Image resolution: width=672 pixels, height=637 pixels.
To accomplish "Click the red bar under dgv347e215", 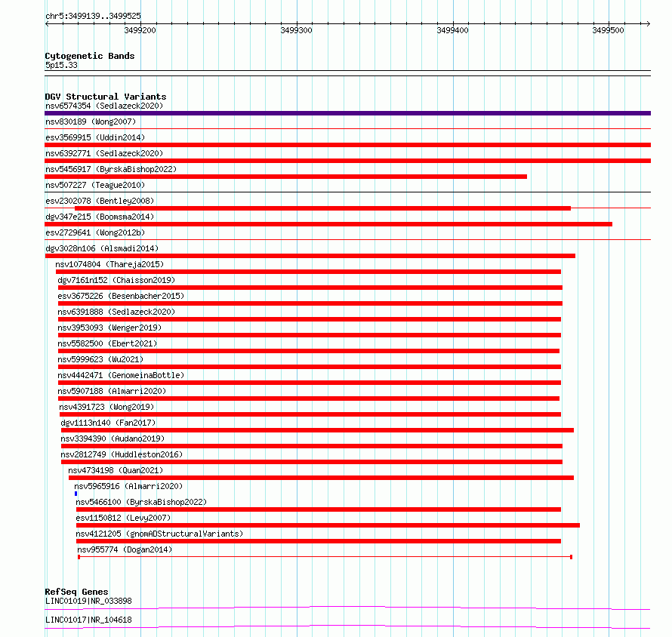I will click(328, 224).
